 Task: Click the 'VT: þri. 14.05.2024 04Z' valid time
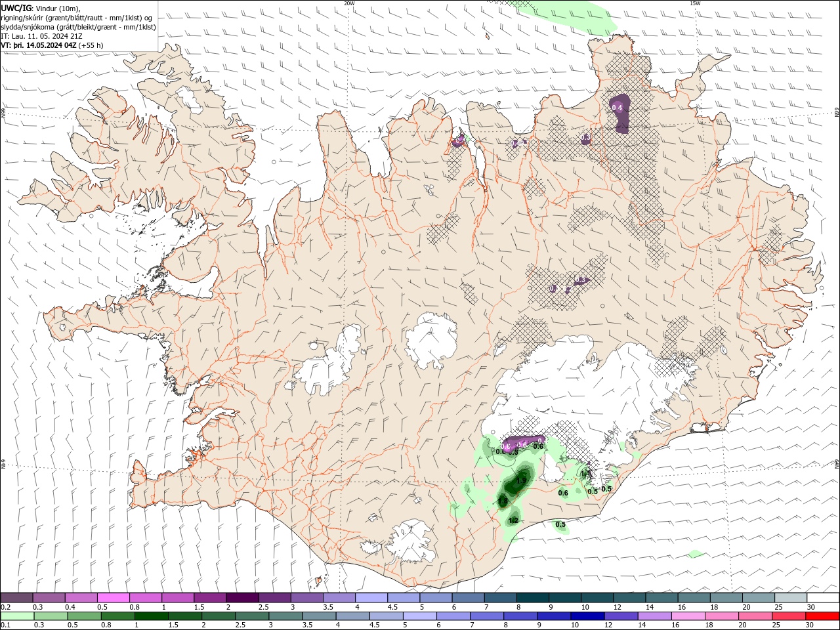39,45
